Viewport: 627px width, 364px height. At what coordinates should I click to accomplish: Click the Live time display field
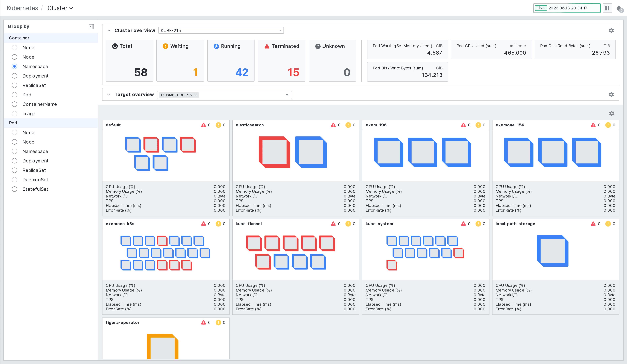click(567, 8)
